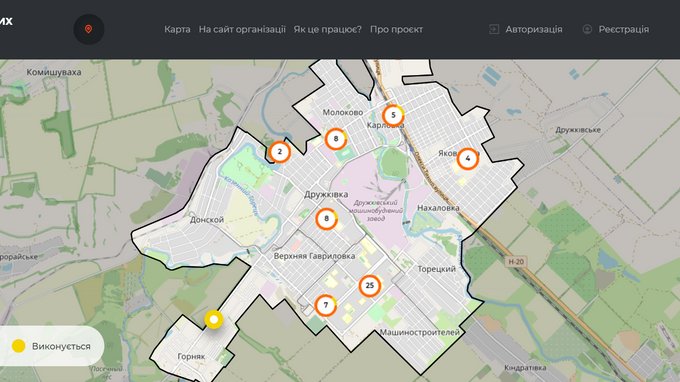Click the yellow Виконується legend dot
This screenshot has width=680, height=382.
pos(19,346)
